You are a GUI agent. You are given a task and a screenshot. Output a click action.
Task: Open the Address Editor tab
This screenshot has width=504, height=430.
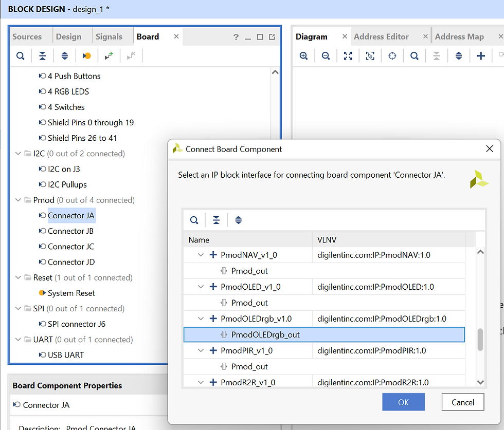tap(381, 36)
